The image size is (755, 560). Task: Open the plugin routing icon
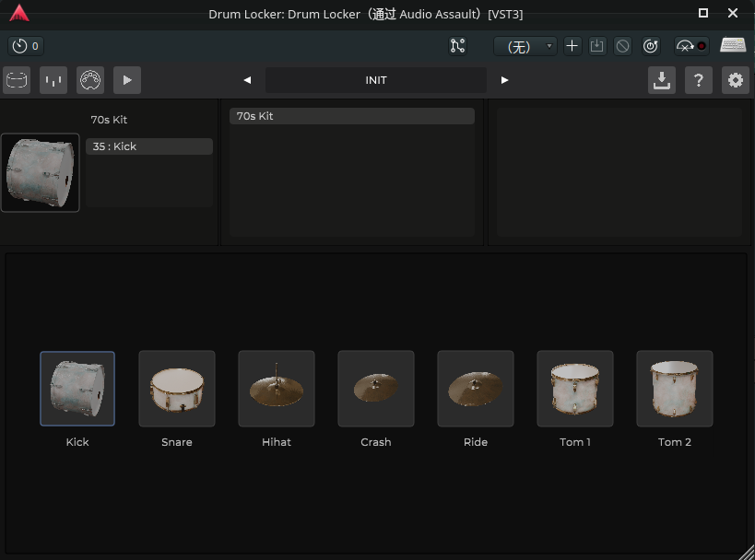point(457,46)
